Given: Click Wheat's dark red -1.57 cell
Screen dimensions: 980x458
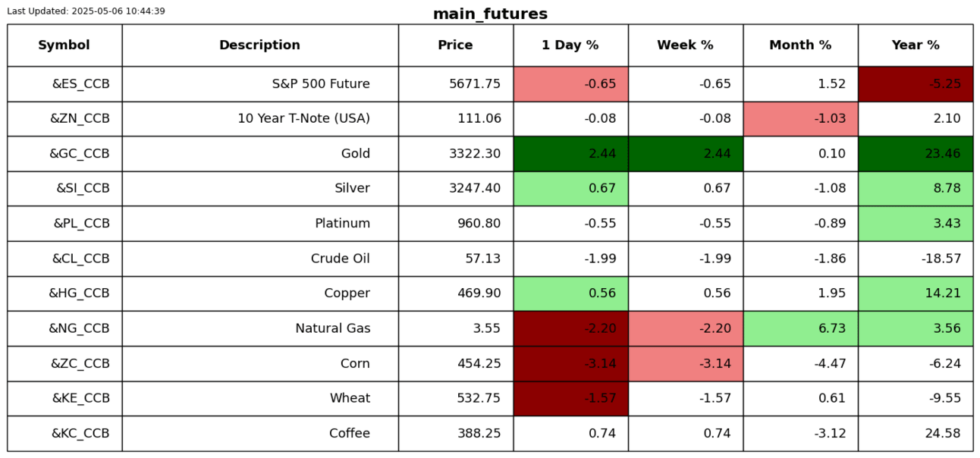Looking at the screenshot, I should 570,399.
